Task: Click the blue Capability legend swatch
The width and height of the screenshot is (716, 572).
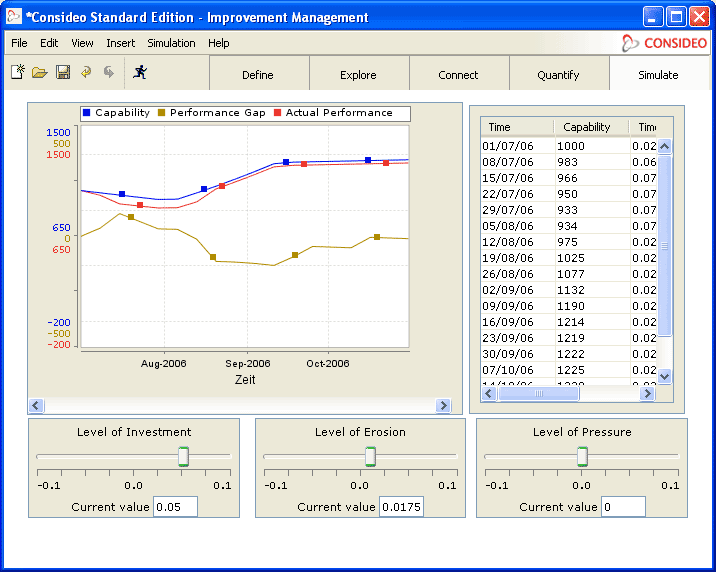Action: [87, 112]
